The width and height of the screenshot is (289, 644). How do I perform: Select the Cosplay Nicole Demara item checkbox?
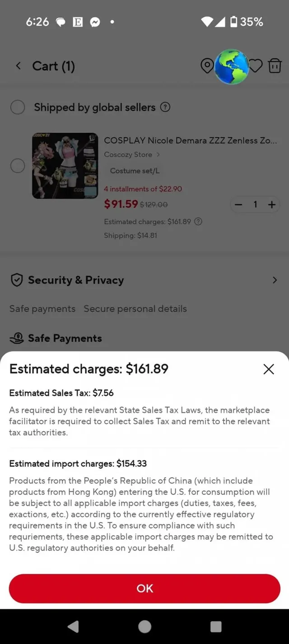click(18, 166)
